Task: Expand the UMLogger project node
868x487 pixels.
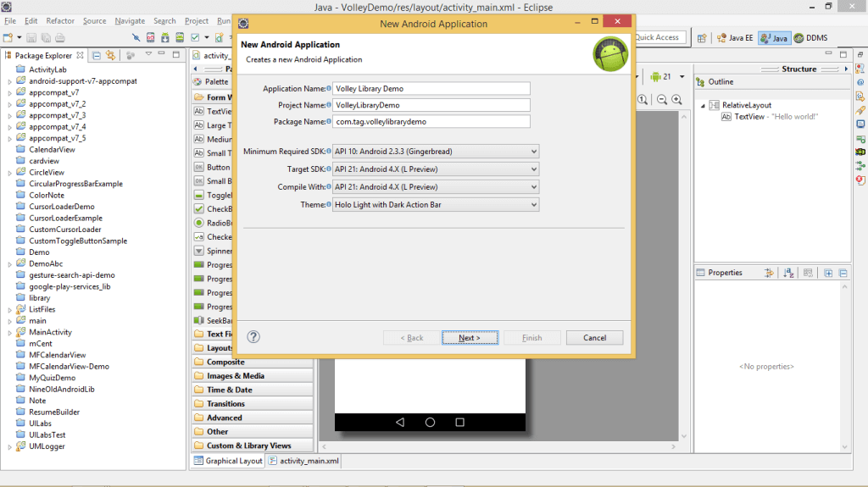Action: coord(9,446)
